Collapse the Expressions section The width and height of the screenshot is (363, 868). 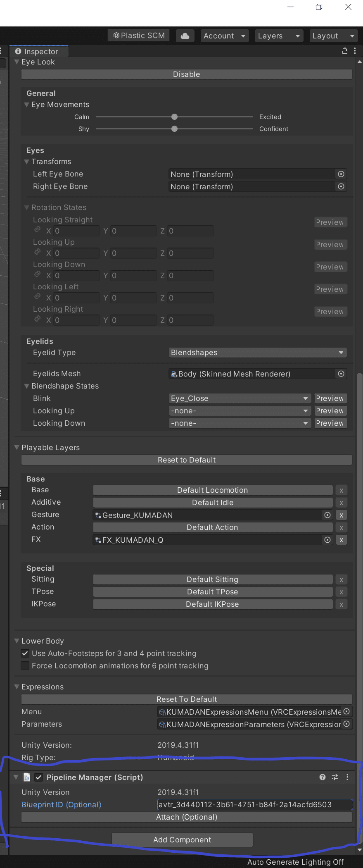pyautogui.click(x=17, y=687)
